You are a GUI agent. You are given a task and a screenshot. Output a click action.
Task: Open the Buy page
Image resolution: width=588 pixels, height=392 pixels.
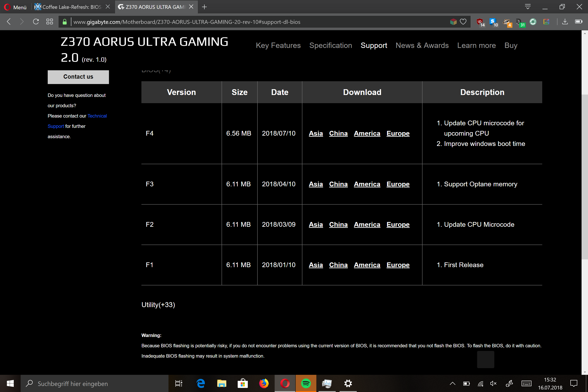[x=511, y=46]
